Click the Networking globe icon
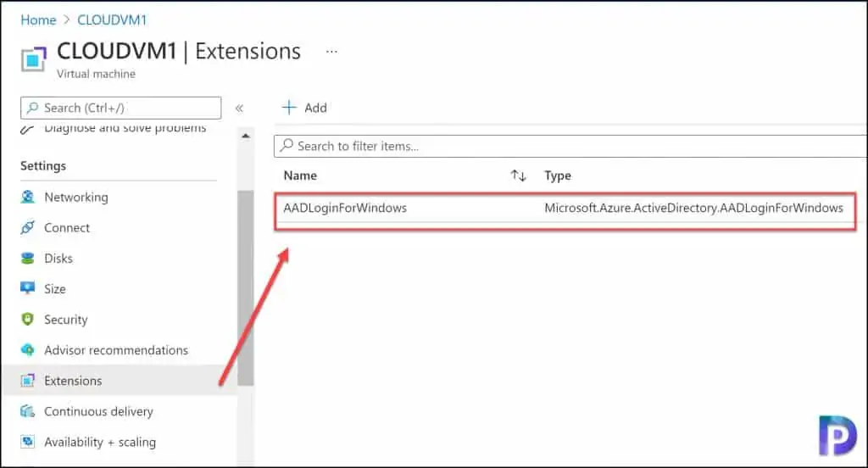Viewport: 868px width, 468px height. [27, 198]
